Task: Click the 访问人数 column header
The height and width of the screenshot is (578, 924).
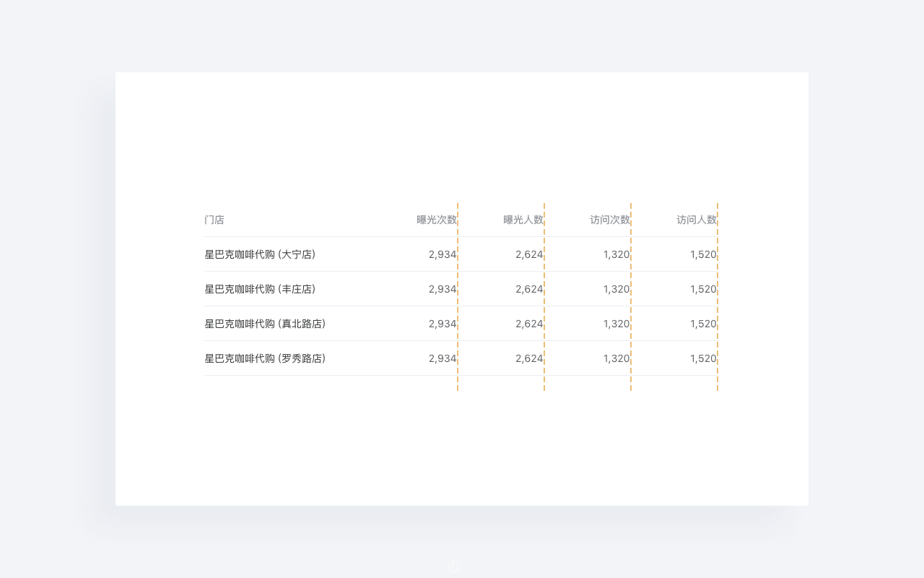Action: (x=697, y=220)
